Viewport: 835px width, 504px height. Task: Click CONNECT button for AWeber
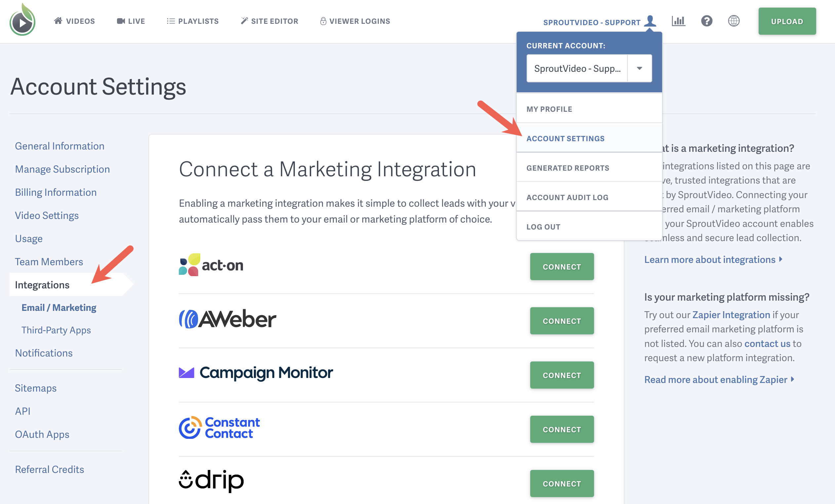click(x=562, y=321)
